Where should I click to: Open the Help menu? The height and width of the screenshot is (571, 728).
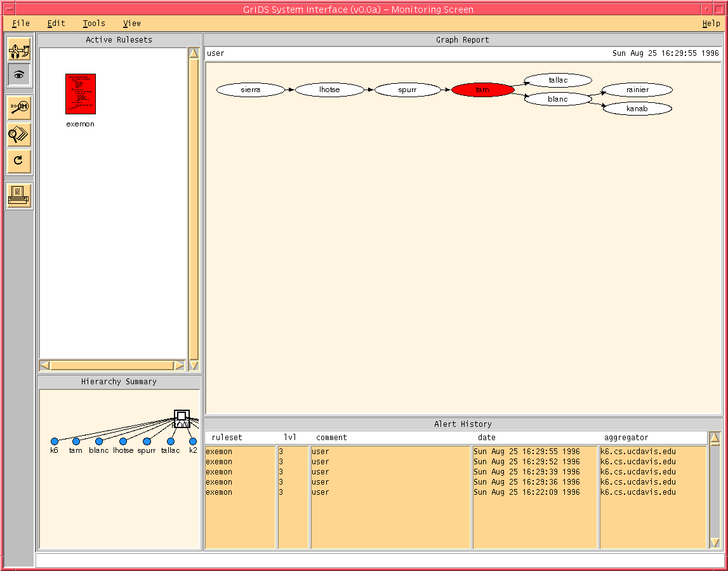[x=711, y=24]
